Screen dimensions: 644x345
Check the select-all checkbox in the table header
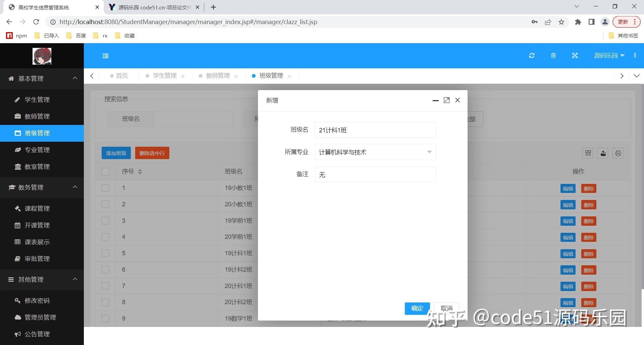[105, 171]
